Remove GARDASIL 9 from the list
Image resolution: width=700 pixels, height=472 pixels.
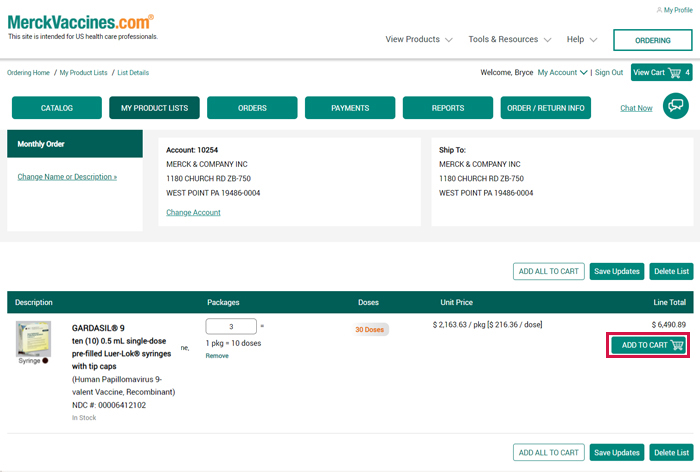(217, 356)
